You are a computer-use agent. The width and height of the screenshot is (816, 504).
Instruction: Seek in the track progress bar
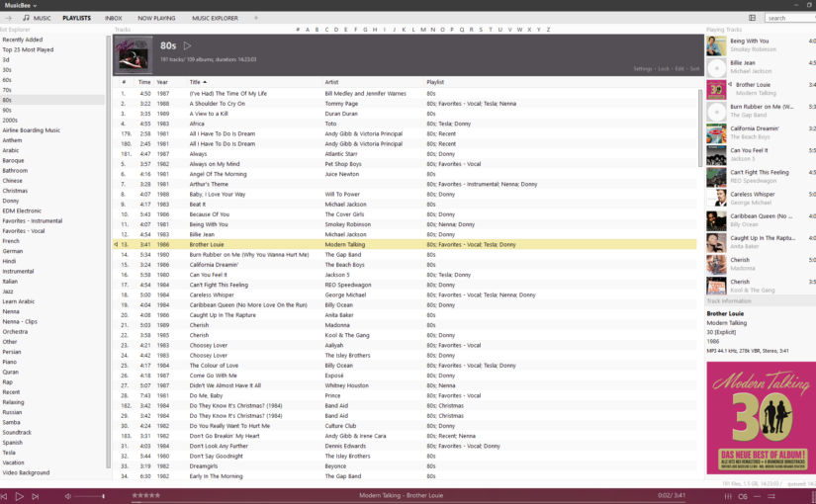(408, 502)
